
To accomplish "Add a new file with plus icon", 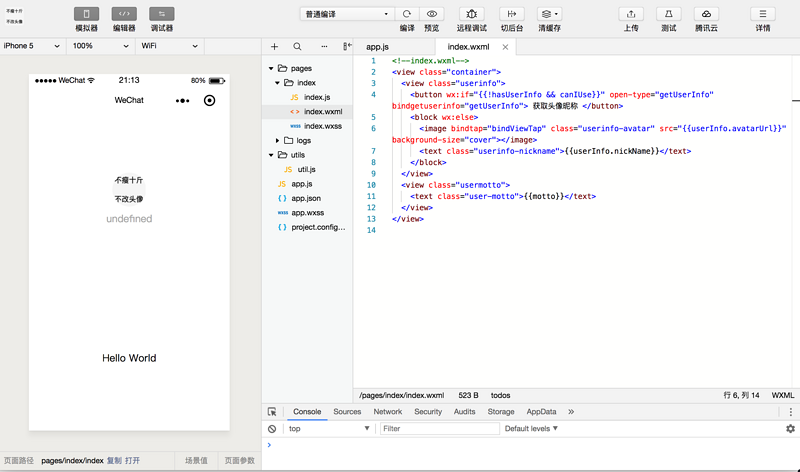I will [274, 46].
